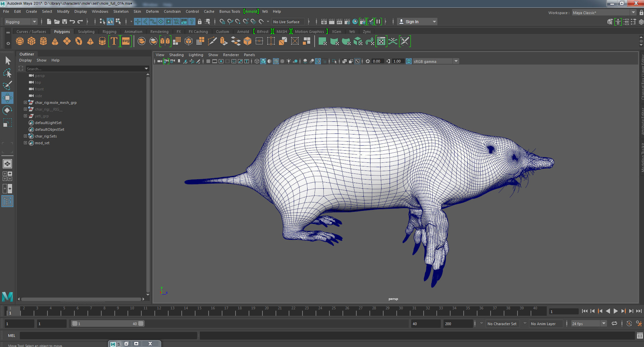Screen dimensions: 644x347
Task: Click the Save Scene disk icon
Action: 65,22
